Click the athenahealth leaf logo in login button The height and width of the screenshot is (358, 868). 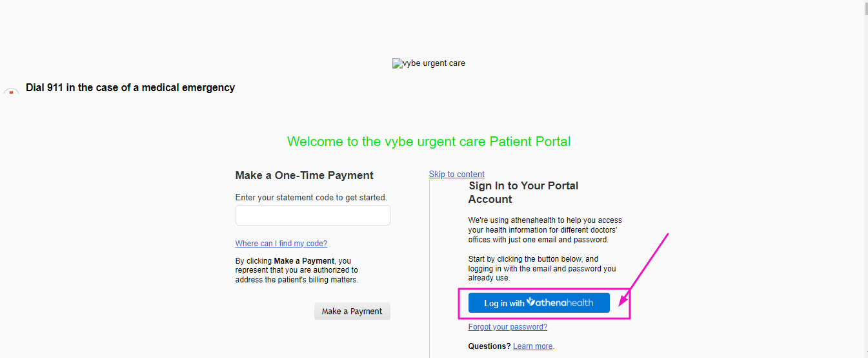click(530, 302)
